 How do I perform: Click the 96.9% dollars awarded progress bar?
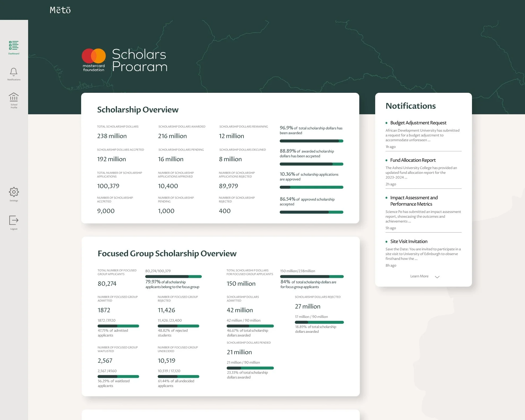[x=311, y=141]
